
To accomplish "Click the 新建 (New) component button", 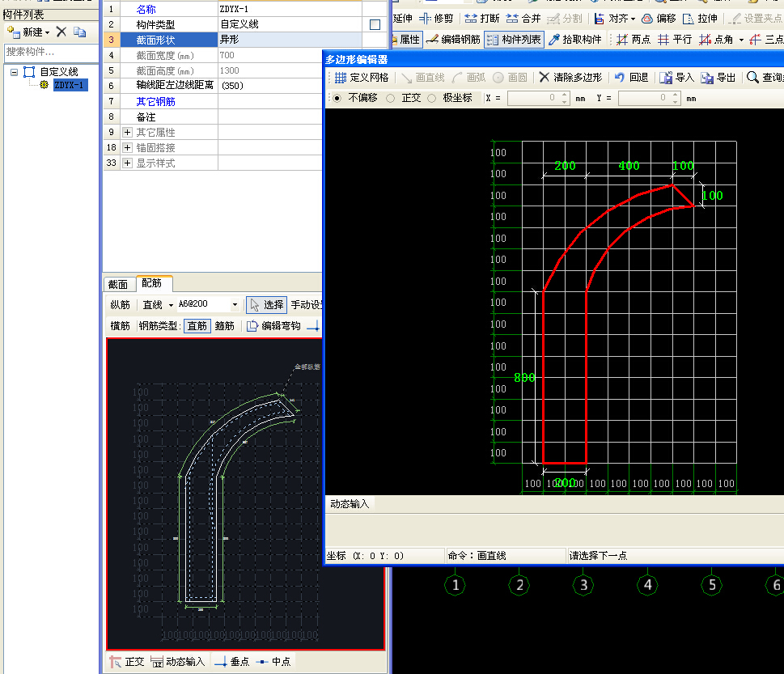I will pos(28,32).
